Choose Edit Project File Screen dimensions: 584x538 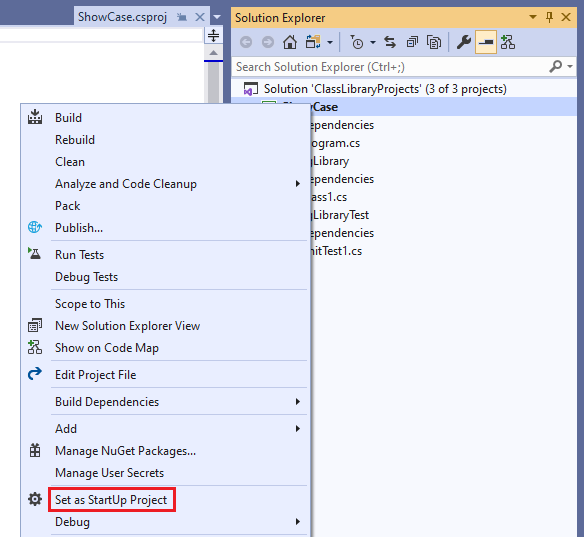click(x=95, y=375)
